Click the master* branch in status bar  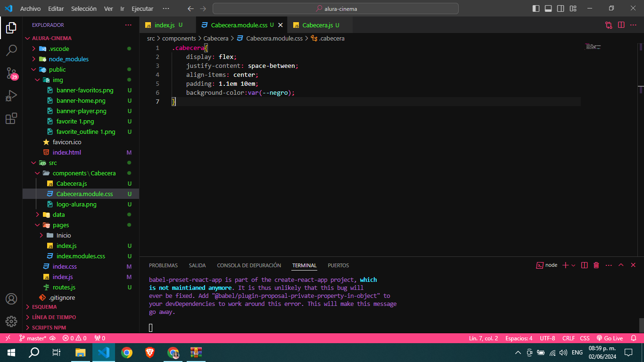pyautogui.click(x=33, y=338)
